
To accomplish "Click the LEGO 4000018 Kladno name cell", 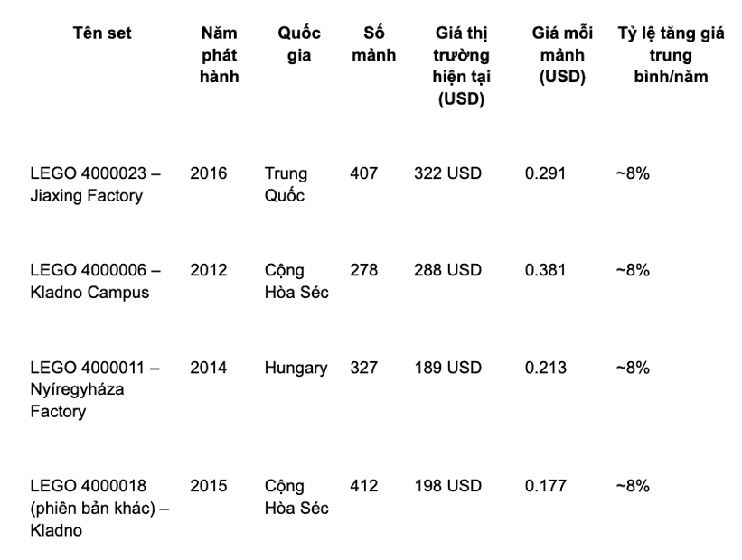I will coord(99,508).
